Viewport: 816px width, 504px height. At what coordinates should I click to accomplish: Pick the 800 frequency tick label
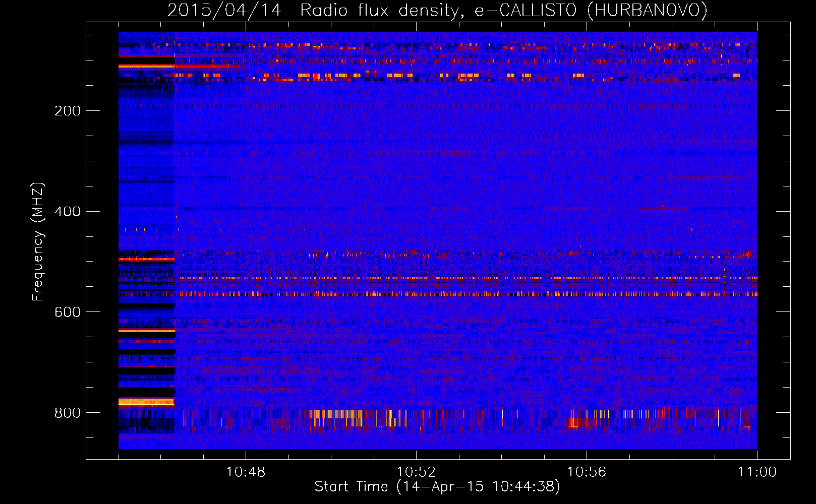68,413
